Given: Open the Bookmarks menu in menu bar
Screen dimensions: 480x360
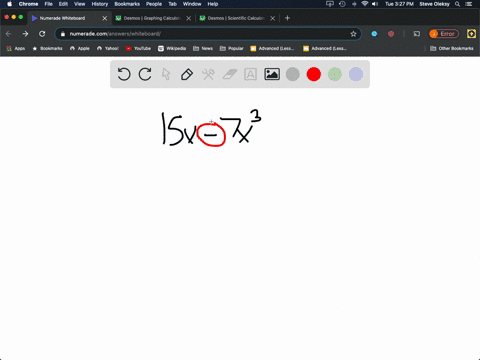Looking at the screenshot, I should pos(127,4).
